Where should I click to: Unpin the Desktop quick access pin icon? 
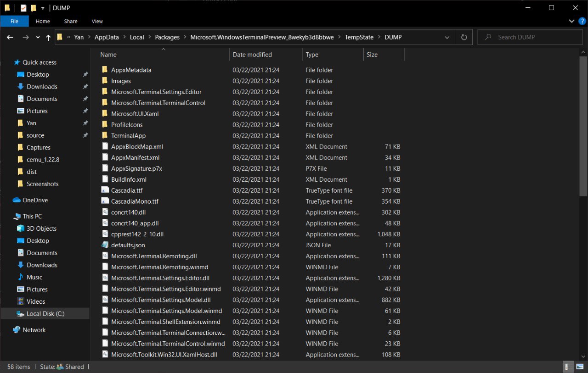[85, 74]
